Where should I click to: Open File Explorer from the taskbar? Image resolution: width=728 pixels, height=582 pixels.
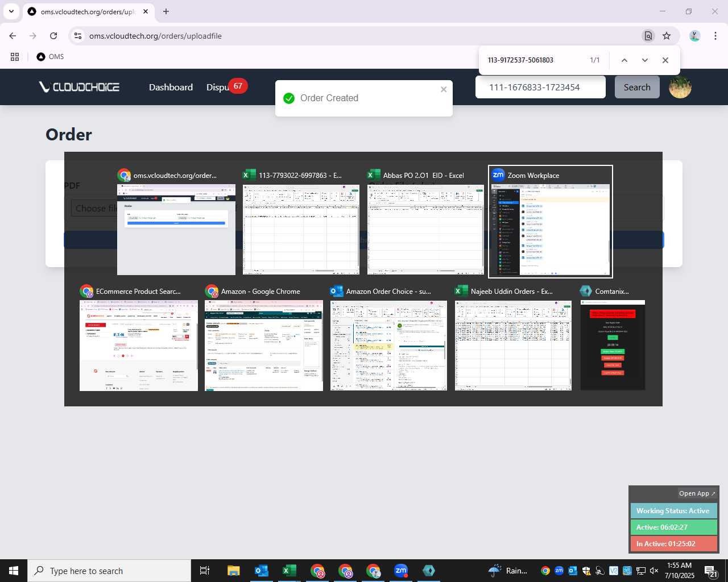(234, 571)
